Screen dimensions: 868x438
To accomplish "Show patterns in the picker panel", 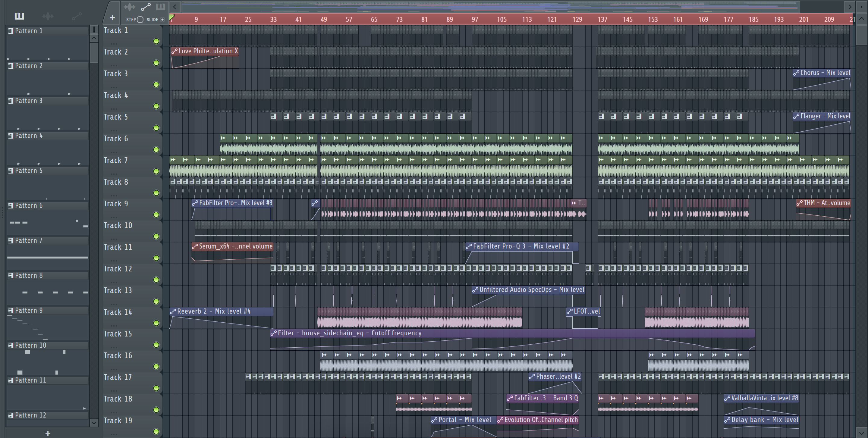I will pos(19,16).
